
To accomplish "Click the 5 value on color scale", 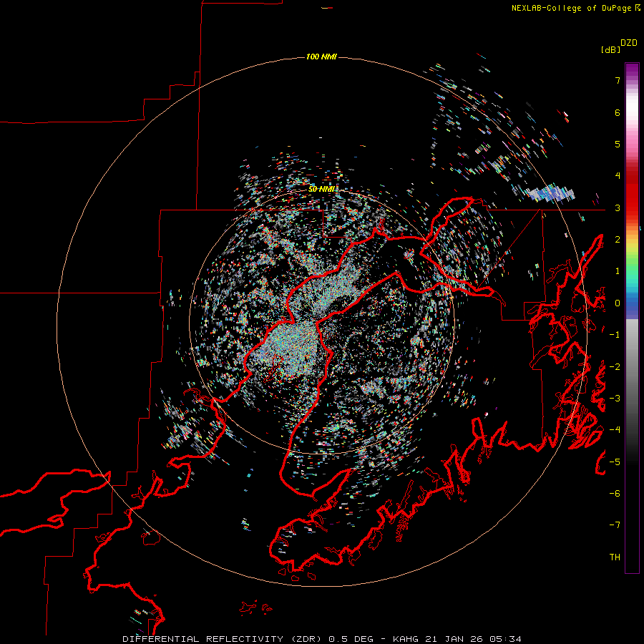I will 618,144.
